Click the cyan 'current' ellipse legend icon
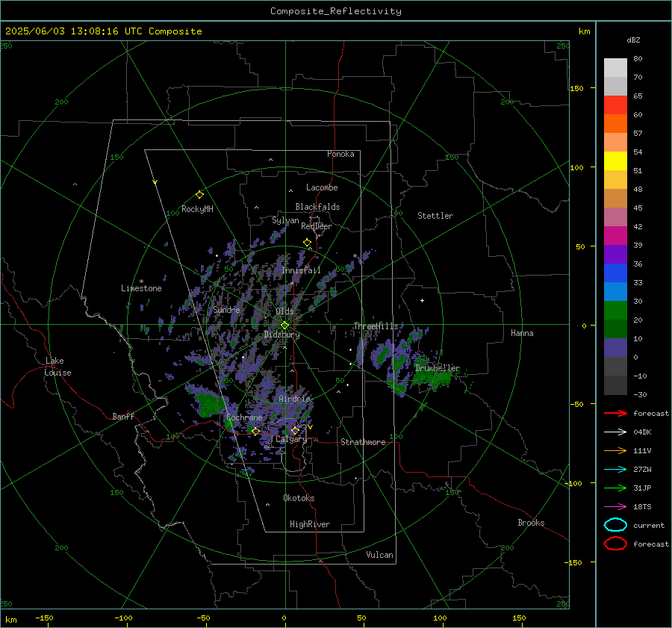 [615, 525]
